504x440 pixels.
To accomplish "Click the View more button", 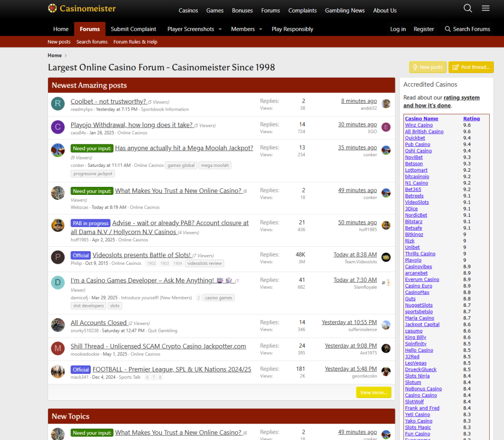I will click(373, 393).
